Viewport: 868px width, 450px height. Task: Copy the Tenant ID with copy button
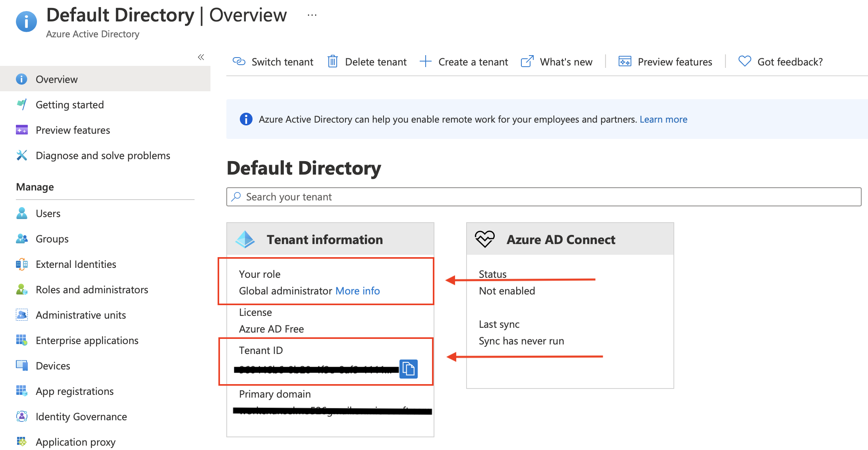409,369
